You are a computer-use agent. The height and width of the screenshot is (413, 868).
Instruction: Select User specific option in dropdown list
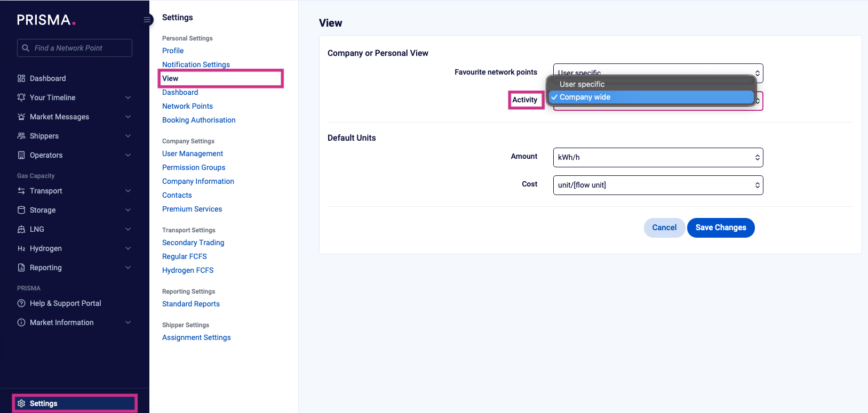582,84
